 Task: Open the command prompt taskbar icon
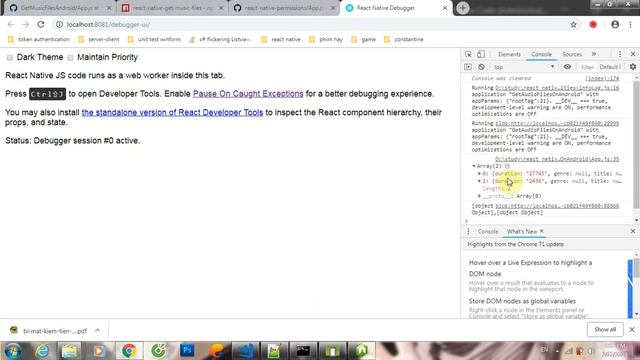point(303,351)
